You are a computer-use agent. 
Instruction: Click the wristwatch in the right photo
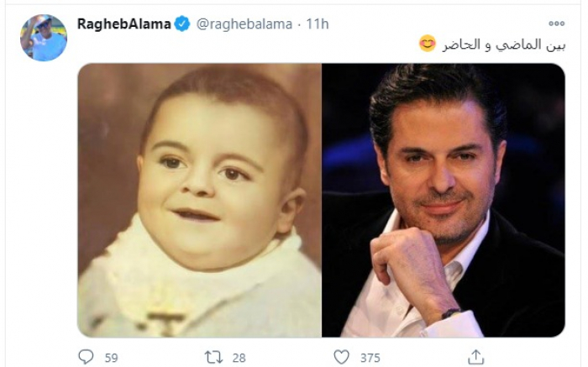pos(450,313)
